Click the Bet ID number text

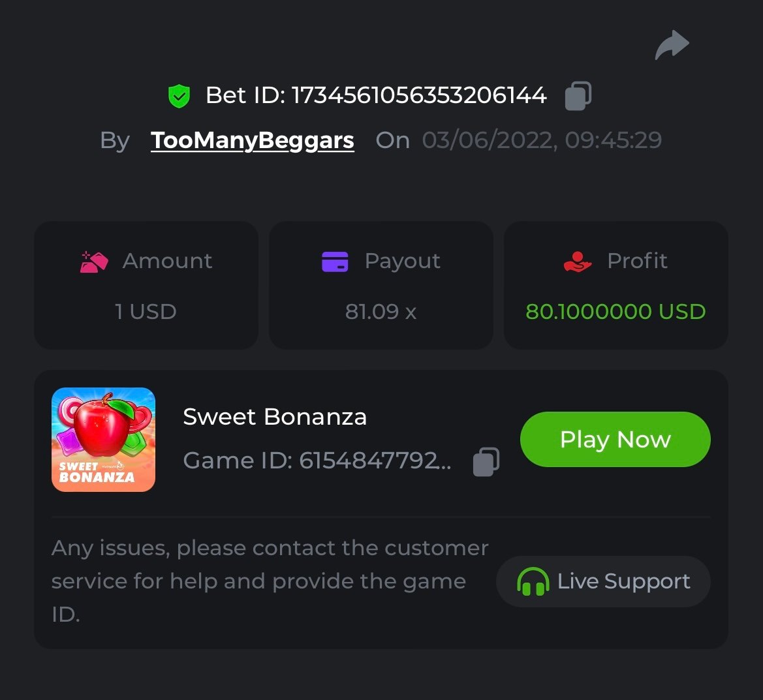[418, 96]
